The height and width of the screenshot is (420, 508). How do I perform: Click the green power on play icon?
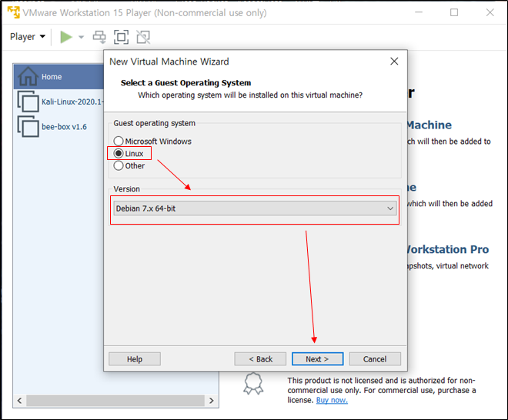click(66, 37)
